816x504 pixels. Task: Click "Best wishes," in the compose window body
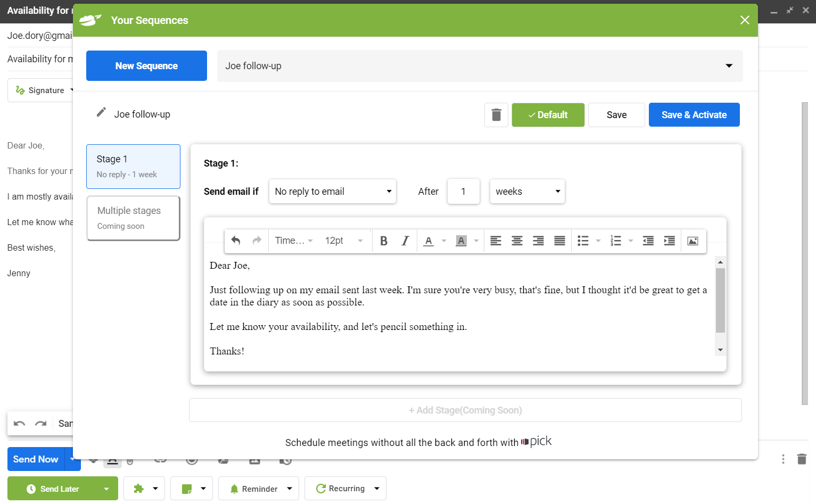pyautogui.click(x=31, y=248)
